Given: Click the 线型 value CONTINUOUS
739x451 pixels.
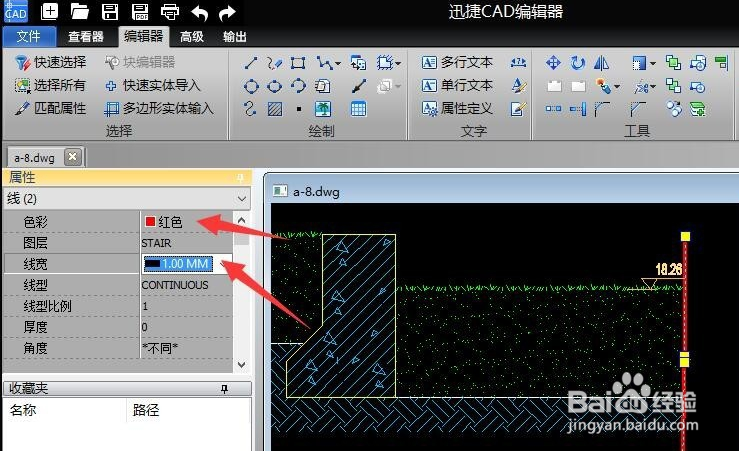Looking at the screenshot, I should (x=175, y=285).
